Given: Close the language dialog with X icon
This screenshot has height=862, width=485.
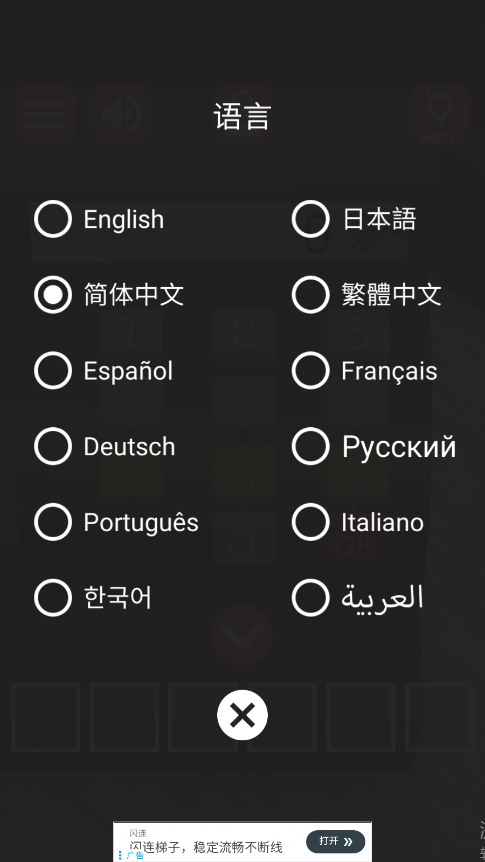Looking at the screenshot, I should [x=242, y=715].
